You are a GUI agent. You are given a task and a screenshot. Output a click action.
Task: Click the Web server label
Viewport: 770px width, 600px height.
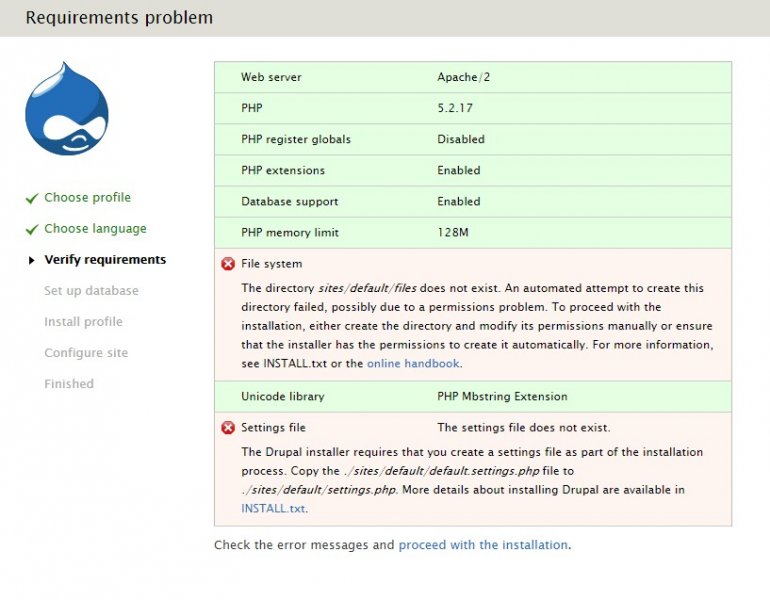point(271,77)
